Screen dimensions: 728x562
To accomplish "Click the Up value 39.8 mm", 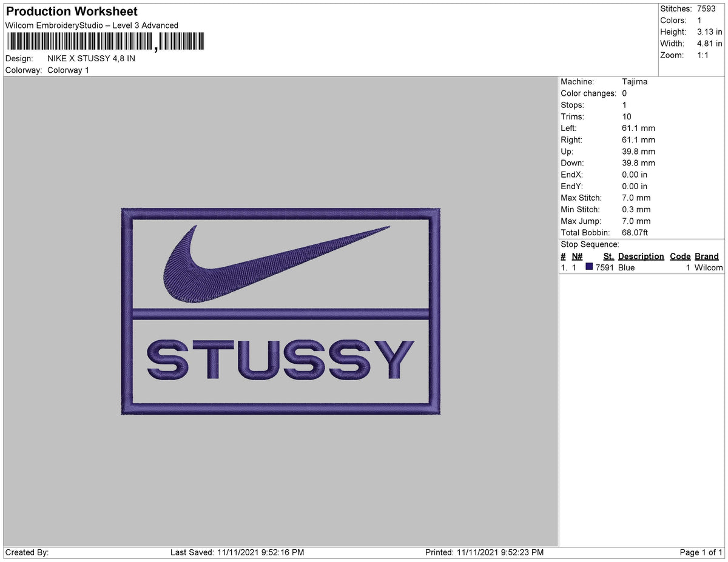I will point(638,152).
